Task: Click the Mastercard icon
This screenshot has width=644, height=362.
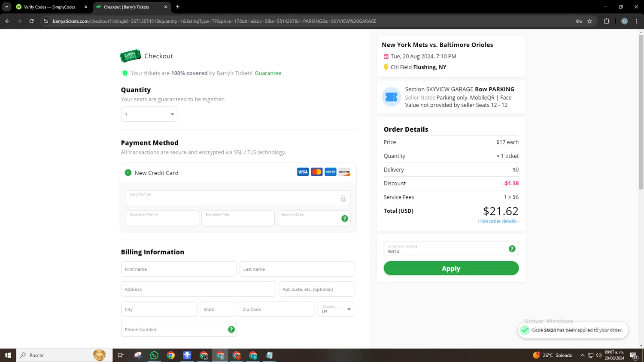Action: [x=316, y=172]
